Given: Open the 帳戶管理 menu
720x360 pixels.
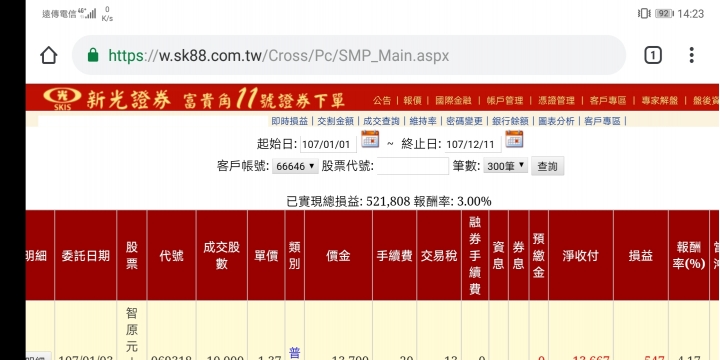Looking at the screenshot, I should point(504,101).
